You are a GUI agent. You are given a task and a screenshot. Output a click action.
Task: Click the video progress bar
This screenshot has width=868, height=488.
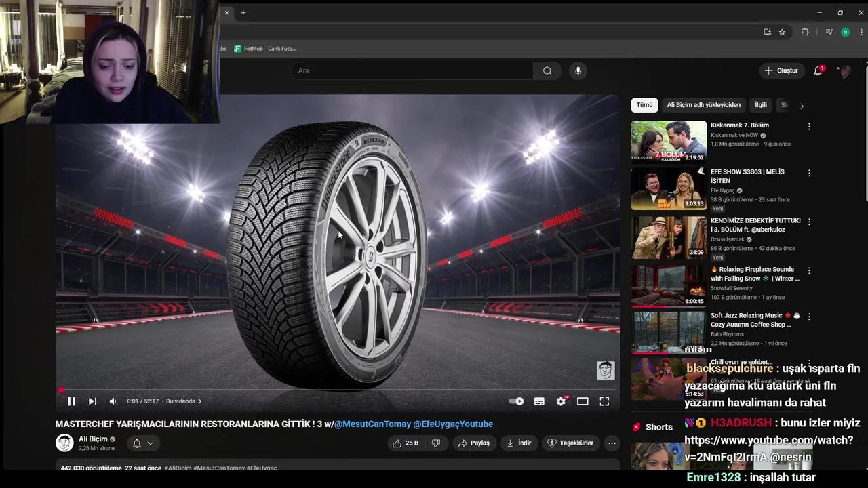[x=338, y=390]
